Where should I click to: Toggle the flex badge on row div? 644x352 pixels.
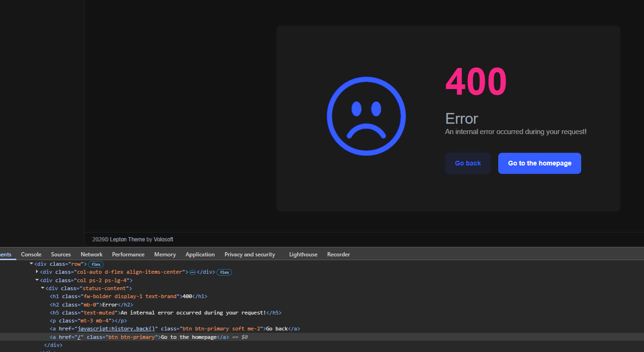pyautogui.click(x=96, y=264)
